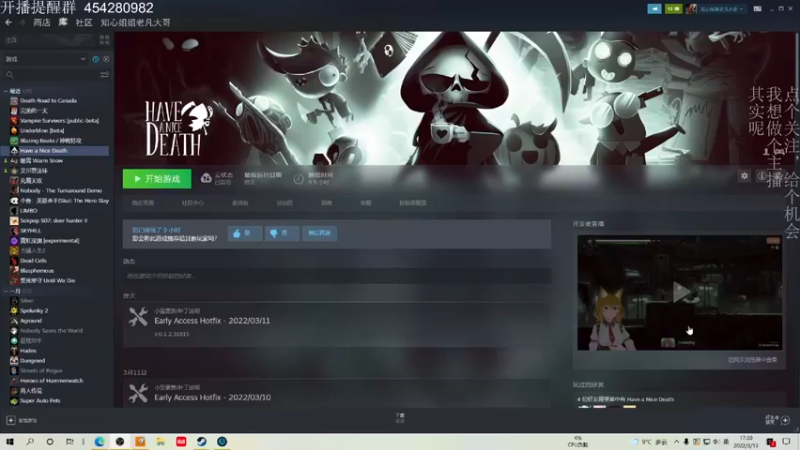800x450 pixels.
Task: Select Heroes of Hammerwatch
Action: pyautogui.click(x=51, y=381)
